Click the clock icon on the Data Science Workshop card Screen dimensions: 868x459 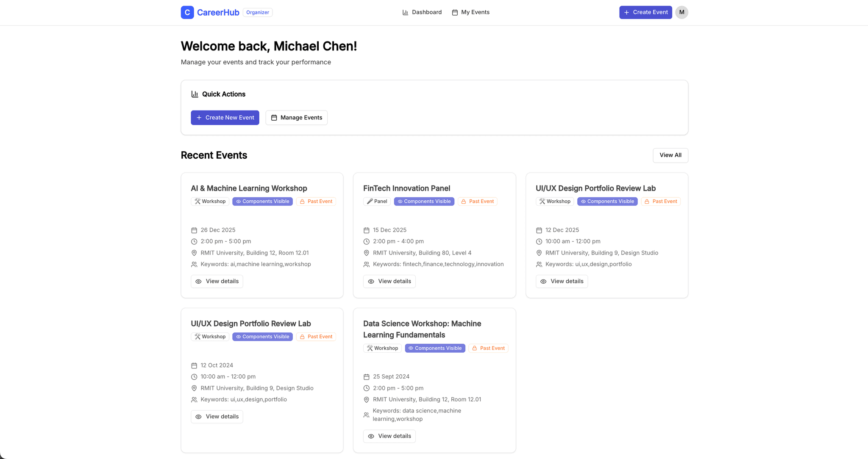(x=366, y=388)
